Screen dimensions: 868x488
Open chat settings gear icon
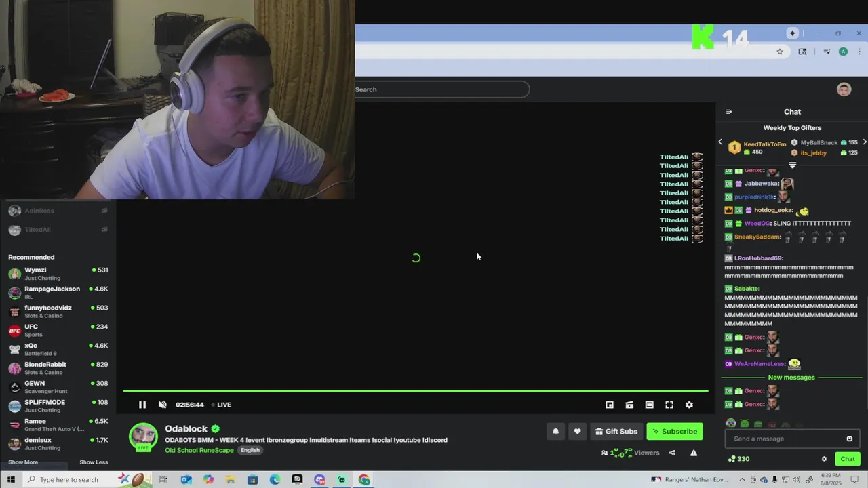click(x=824, y=459)
